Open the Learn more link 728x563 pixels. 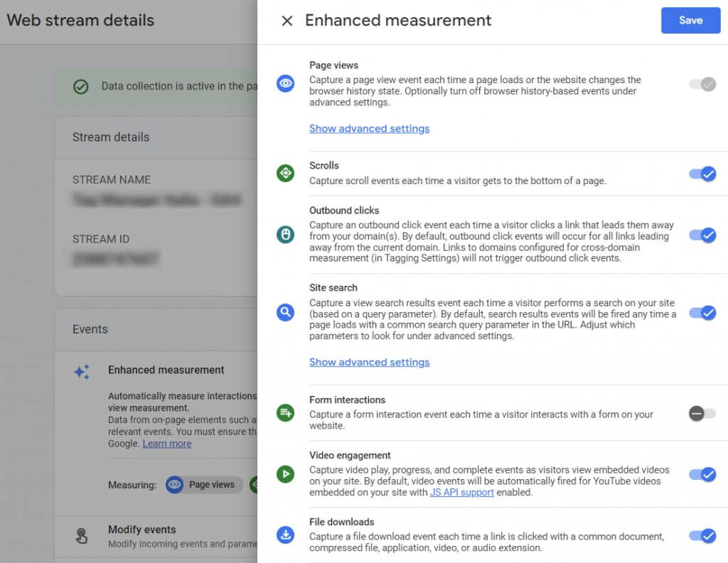[x=166, y=444]
